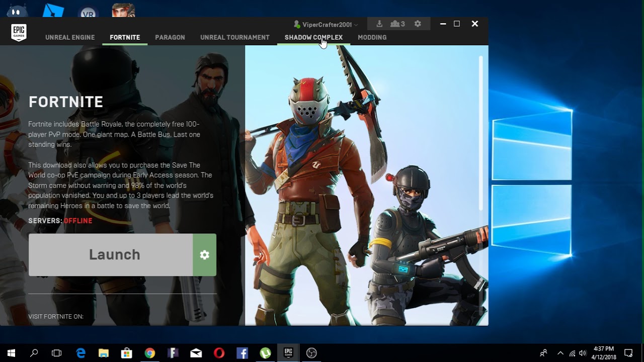The width and height of the screenshot is (644, 362).
Task: Expand hidden system tray icons chevron
Action: pos(560,353)
